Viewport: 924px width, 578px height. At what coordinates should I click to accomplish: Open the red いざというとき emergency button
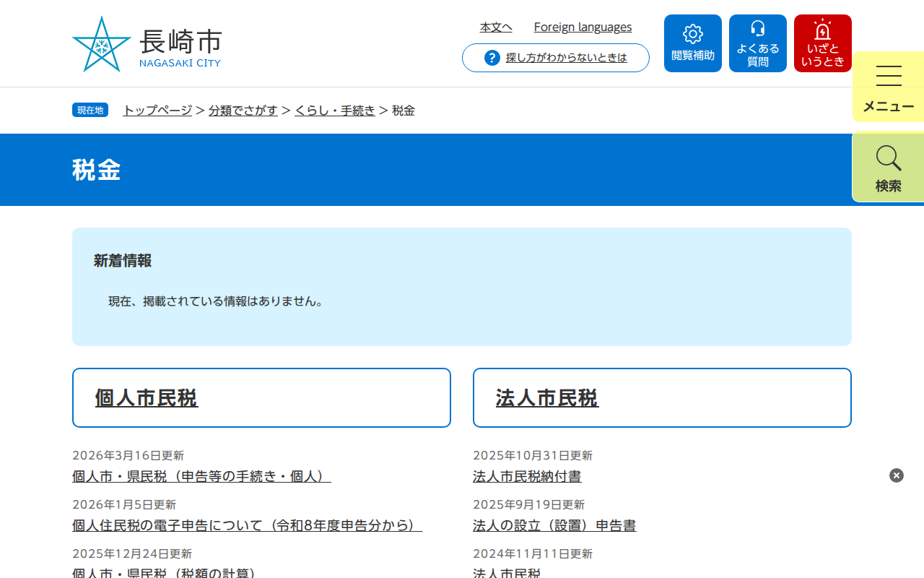click(823, 43)
